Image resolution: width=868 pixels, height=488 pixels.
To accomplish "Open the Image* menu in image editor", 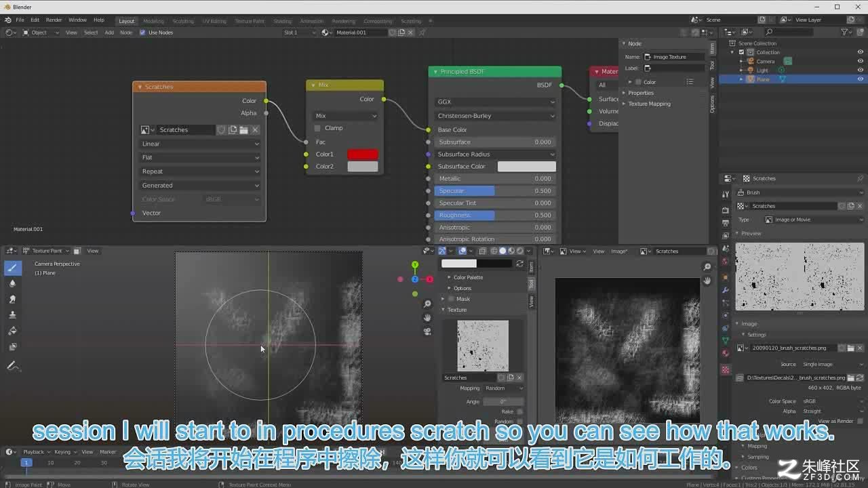I will pos(619,251).
